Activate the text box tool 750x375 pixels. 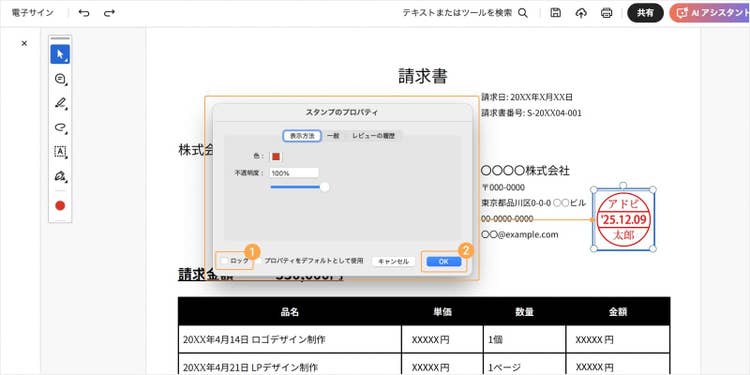(x=60, y=152)
